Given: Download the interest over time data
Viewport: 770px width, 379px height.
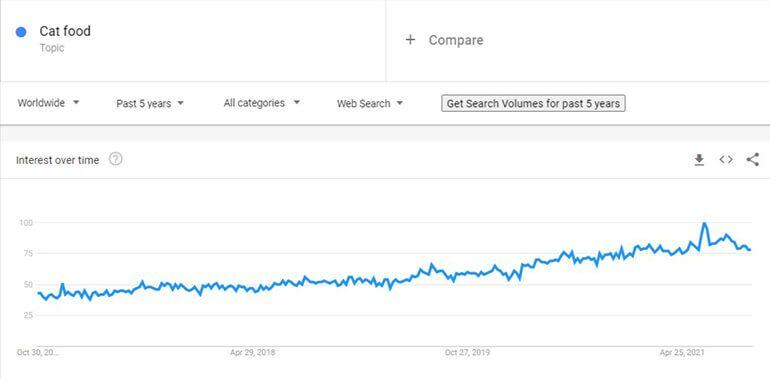Looking at the screenshot, I should click(x=699, y=160).
